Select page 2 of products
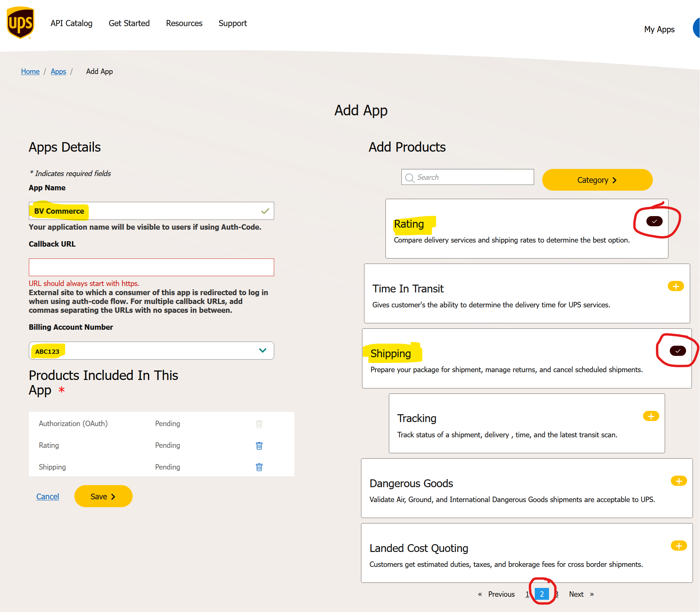Screen dimensions: 700x612 pyautogui.click(x=542, y=594)
